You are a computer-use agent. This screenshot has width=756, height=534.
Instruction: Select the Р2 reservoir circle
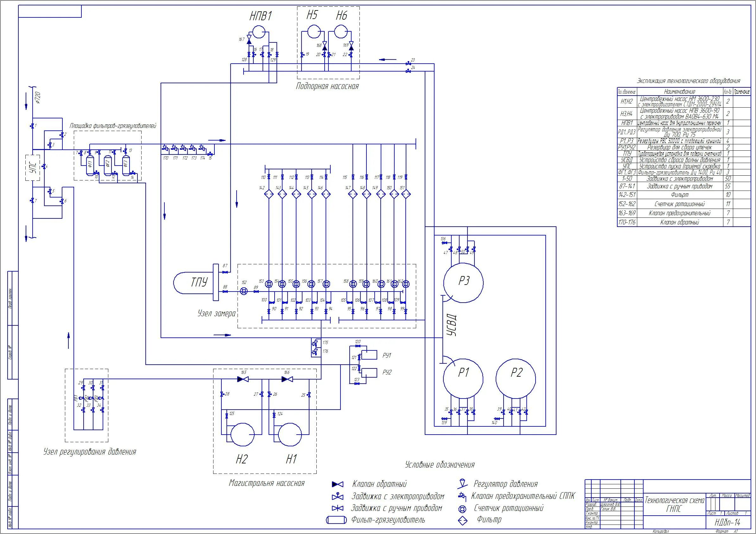(516, 378)
